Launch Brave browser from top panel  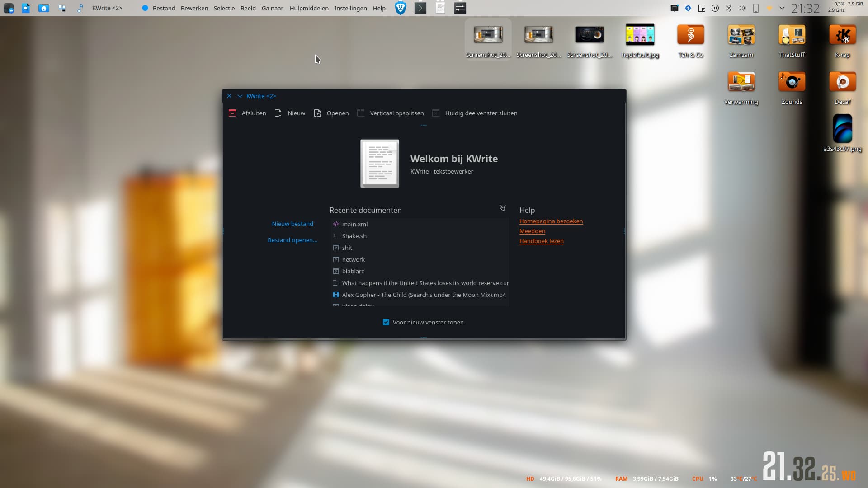click(401, 8)
